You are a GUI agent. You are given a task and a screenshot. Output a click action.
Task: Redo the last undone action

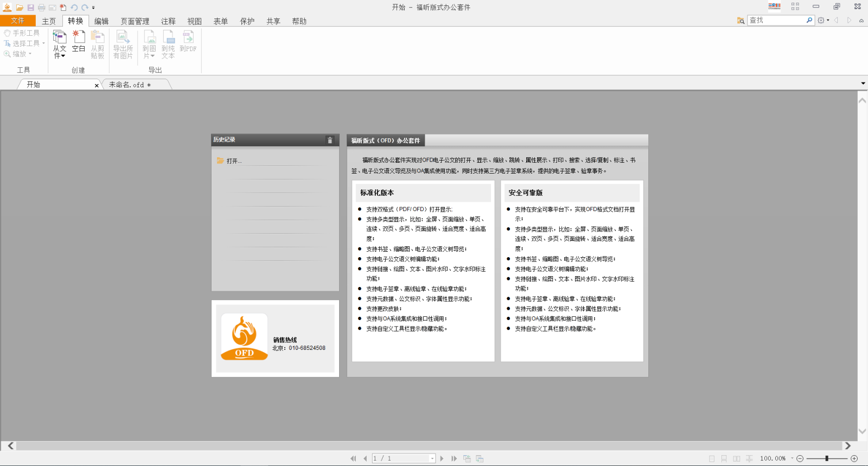(85, 8)
